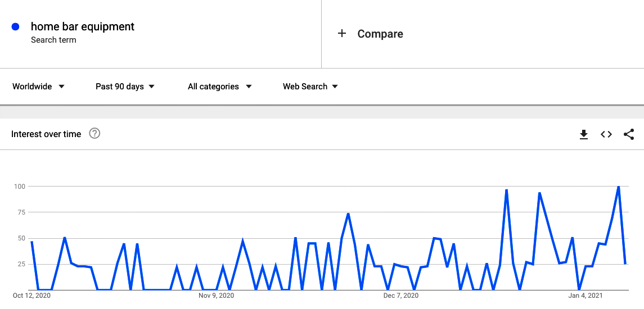The image size is (644, 309).
Task: Click the Search term label
Action: tap(53, 40)
